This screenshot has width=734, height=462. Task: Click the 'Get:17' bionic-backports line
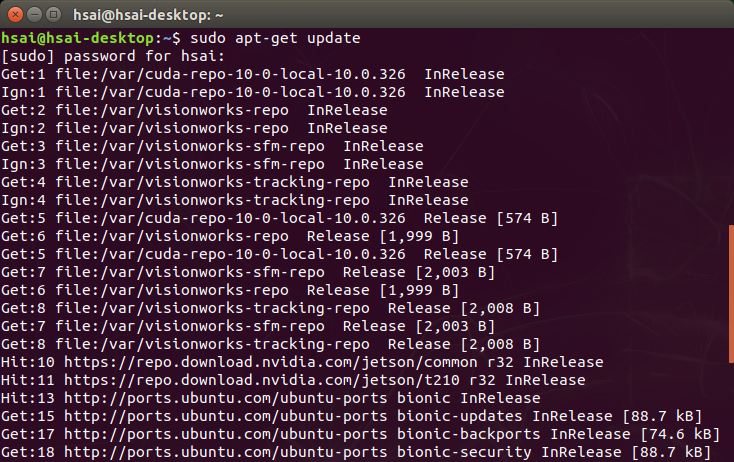tap(360, 434)
